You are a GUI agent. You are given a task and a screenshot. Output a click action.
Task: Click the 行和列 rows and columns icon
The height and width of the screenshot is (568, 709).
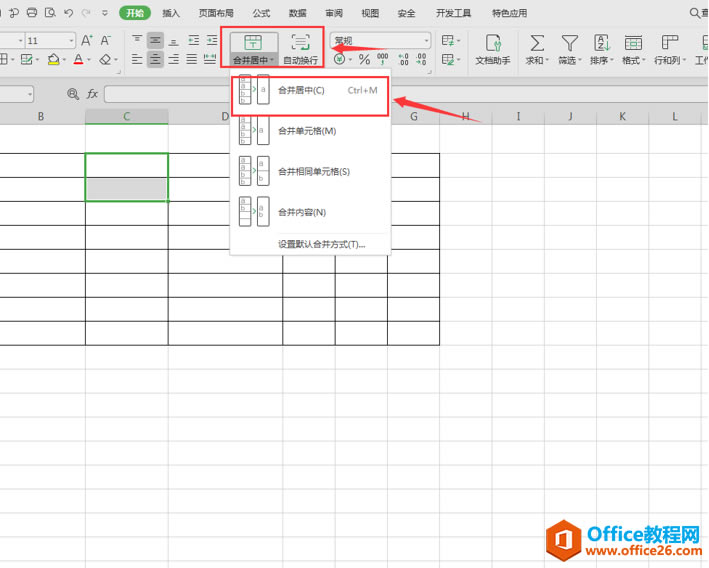point(670,43)
